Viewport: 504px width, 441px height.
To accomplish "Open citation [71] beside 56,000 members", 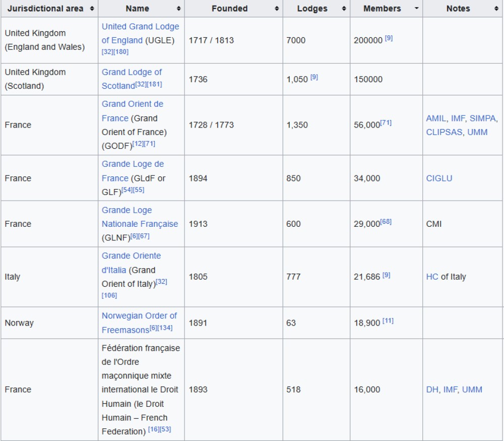I will [386, 123].
